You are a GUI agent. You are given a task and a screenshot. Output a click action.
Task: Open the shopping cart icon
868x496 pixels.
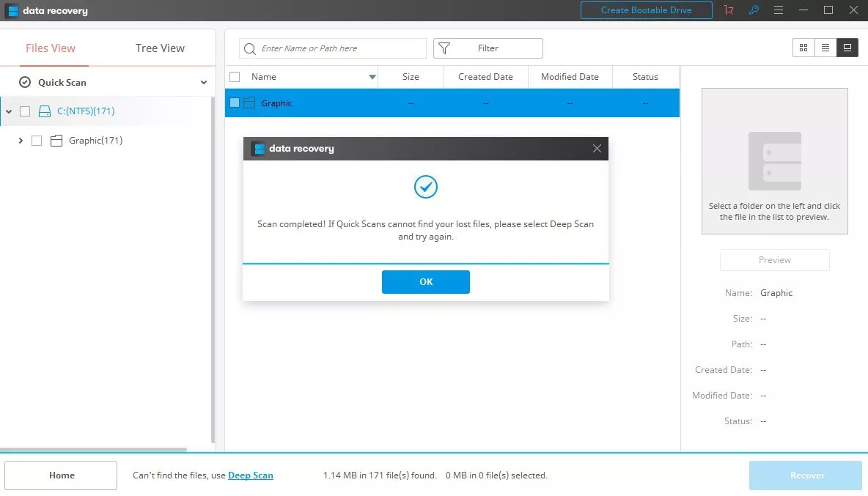click(x=728, y=10)
